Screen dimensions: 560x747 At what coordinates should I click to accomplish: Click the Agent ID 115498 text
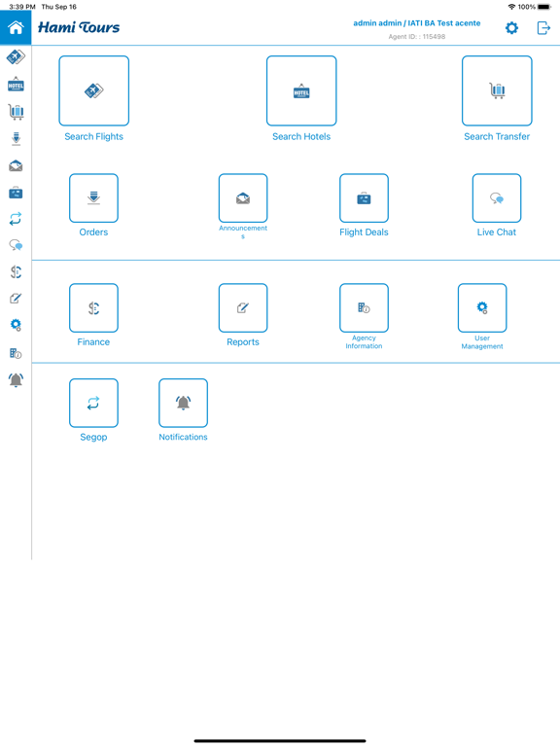[x=417, y=37]
